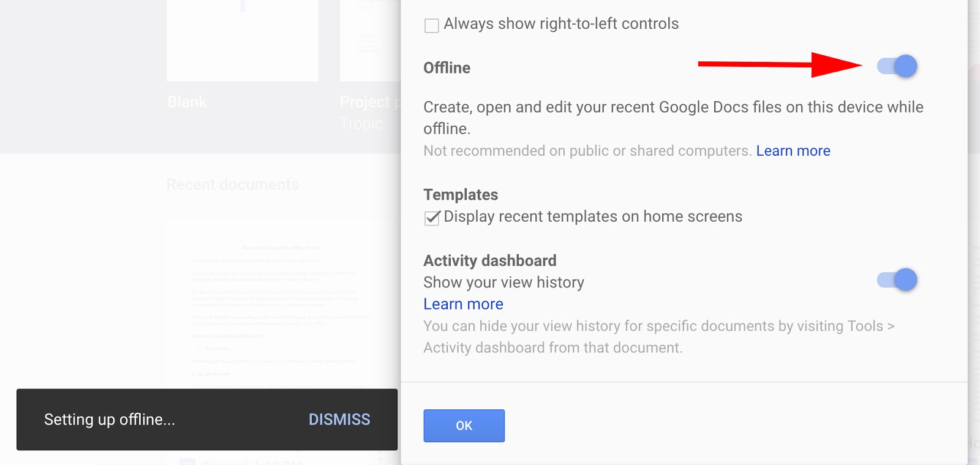Toggle the Offline switch

897,66
